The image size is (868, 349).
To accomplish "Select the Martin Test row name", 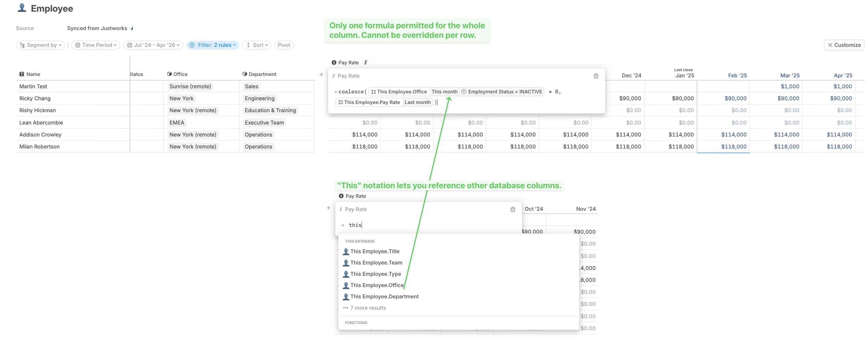I will (33, 87).
